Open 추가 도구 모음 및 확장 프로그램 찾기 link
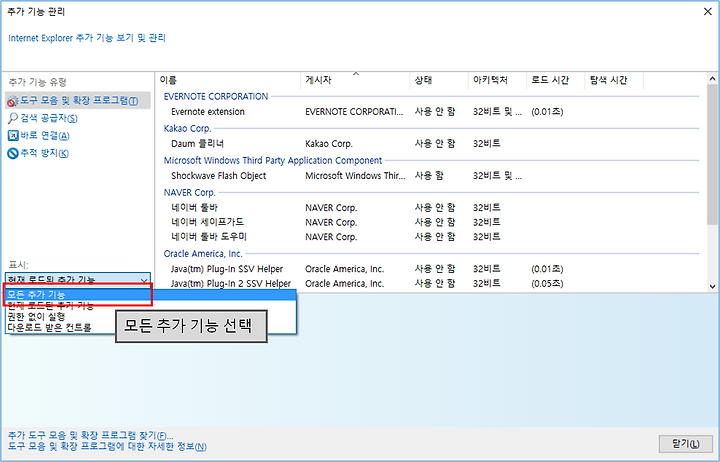 coord(90,435)
